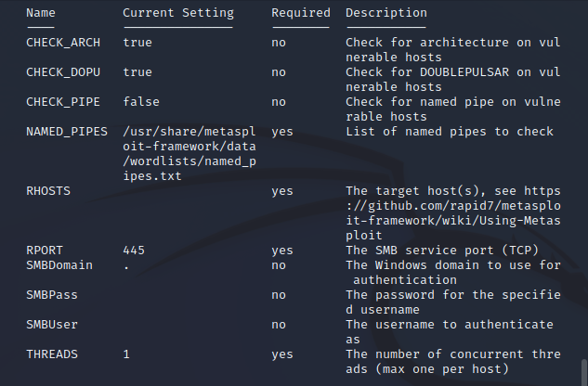Viewport: 588px width, 386px height.
Task: Select the CHECK_DOPU option name
Action: (x=63, y=72)
